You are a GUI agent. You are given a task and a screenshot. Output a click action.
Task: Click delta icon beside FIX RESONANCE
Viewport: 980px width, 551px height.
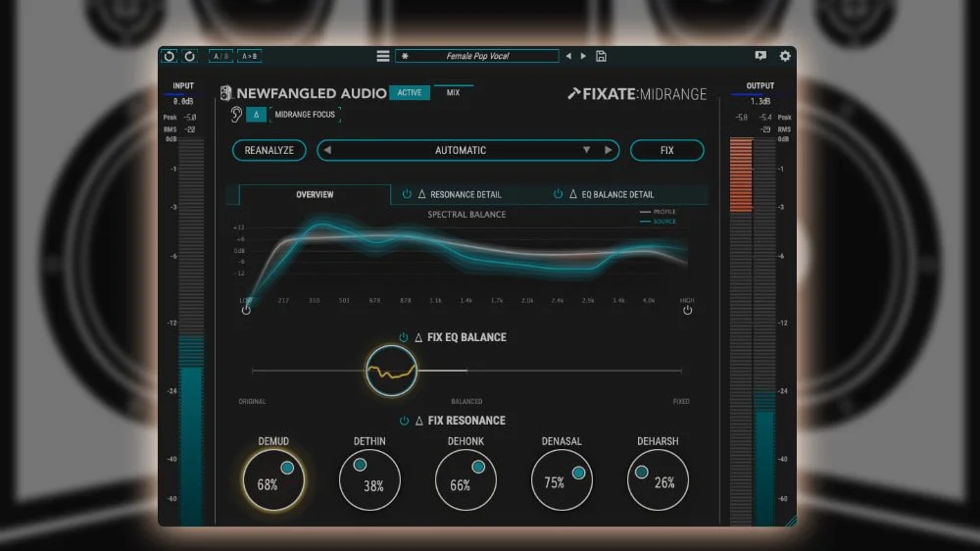[418, 421]
